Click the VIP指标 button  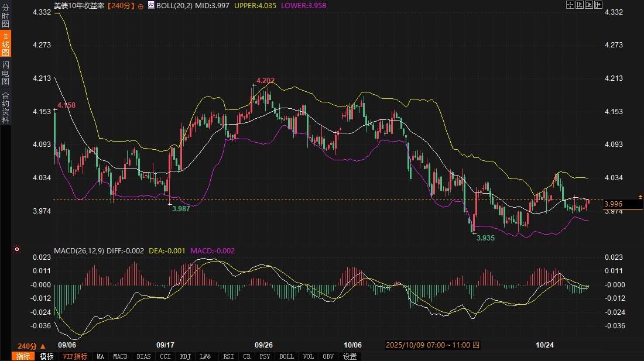75,356
